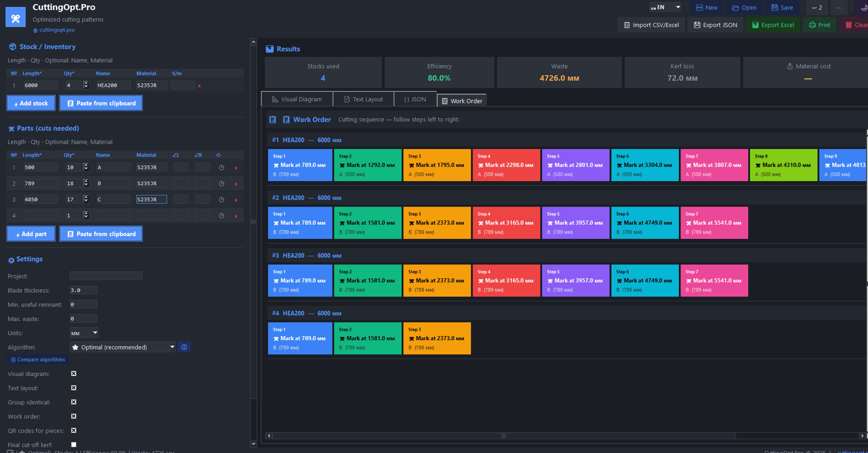The width and height of the screenshot is (868, 453).
Task: Click the Parts scissors icon in heading
Action: pyautogui.click(x=11, y=129)
